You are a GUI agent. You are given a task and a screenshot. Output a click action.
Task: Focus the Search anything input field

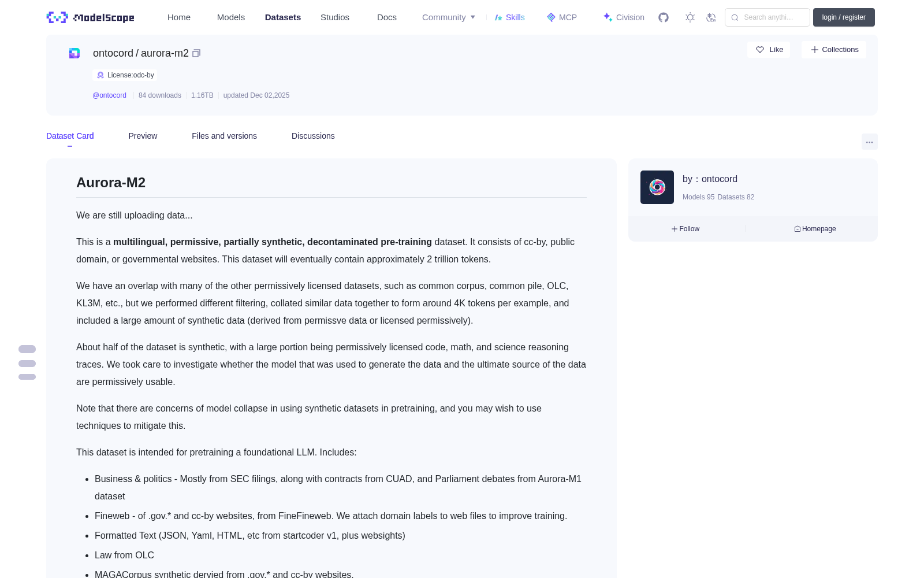point(767,17)
